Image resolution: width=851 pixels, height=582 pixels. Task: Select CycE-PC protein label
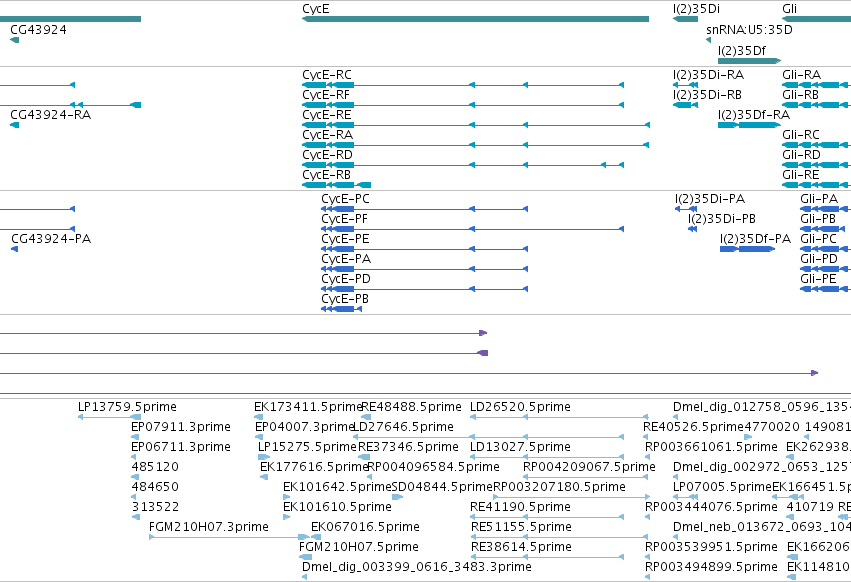(x=345, y=199)
